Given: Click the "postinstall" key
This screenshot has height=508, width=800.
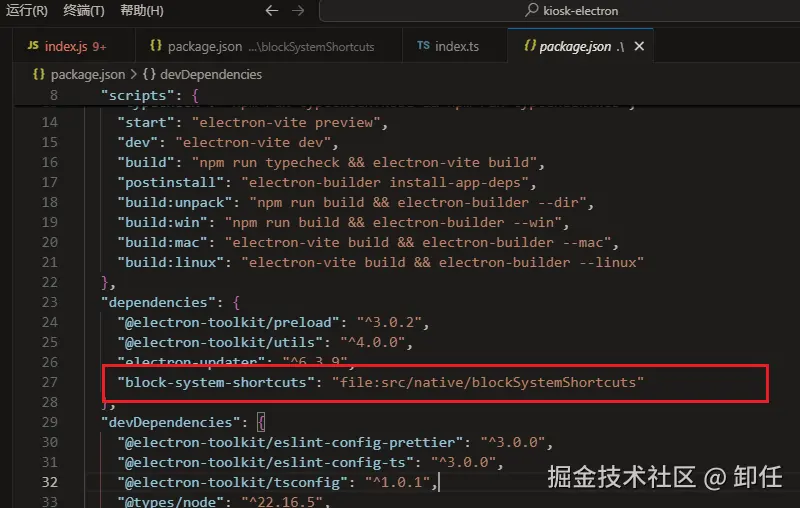Looking at the screenshot, I should coord(170,182).
